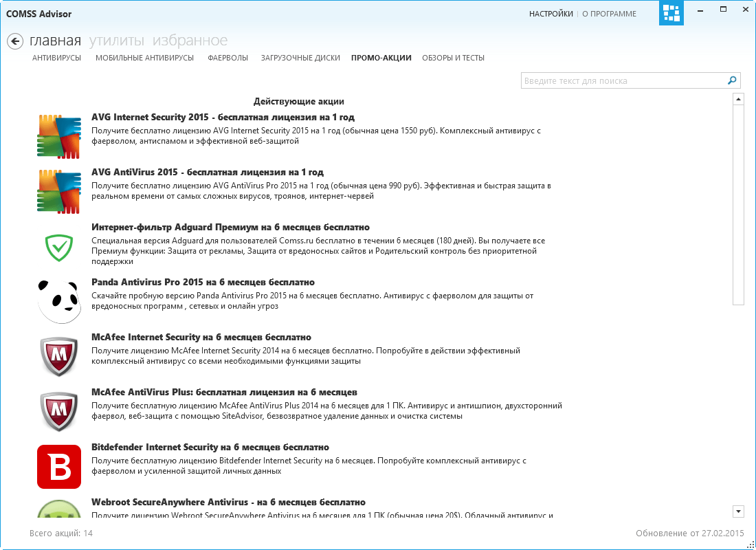Click the McAfee AntiVirus Plus shield icon
The width and height of the screenshot is (756, 550).
pyautogui.click(x=59, y=412)
